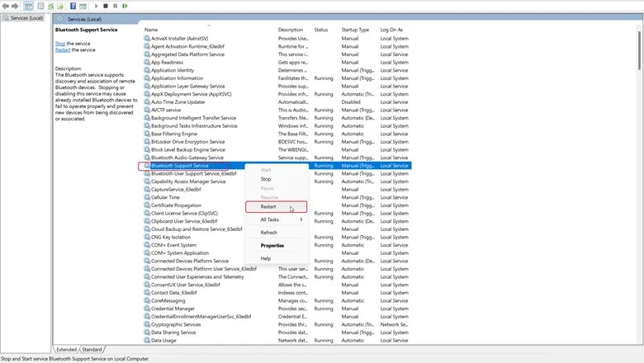The image size is (644, 363).
Task: Select the Data Sharing Service row
Action: tap(277, 332)
